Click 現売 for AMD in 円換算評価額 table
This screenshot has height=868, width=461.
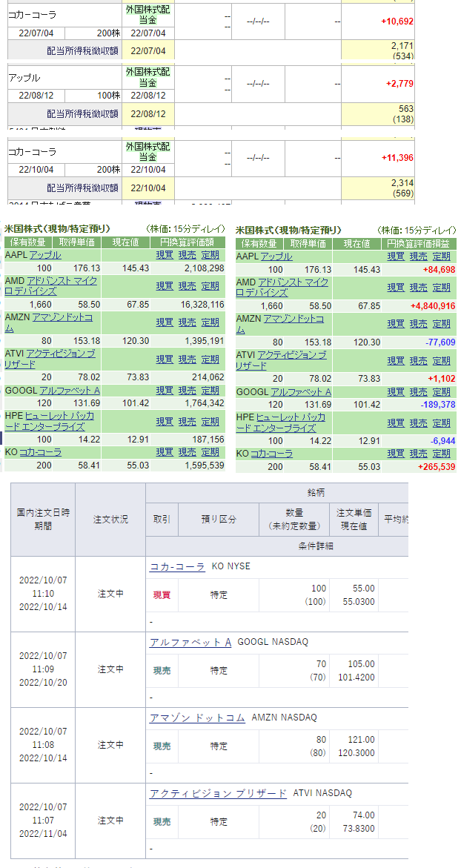pos(188,286)
